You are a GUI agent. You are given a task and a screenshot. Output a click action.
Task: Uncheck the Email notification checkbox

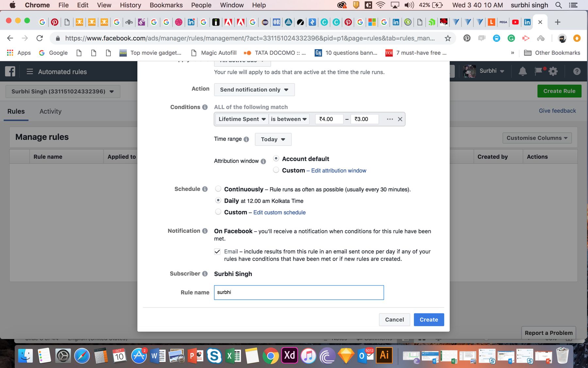(x=217, y=252)
